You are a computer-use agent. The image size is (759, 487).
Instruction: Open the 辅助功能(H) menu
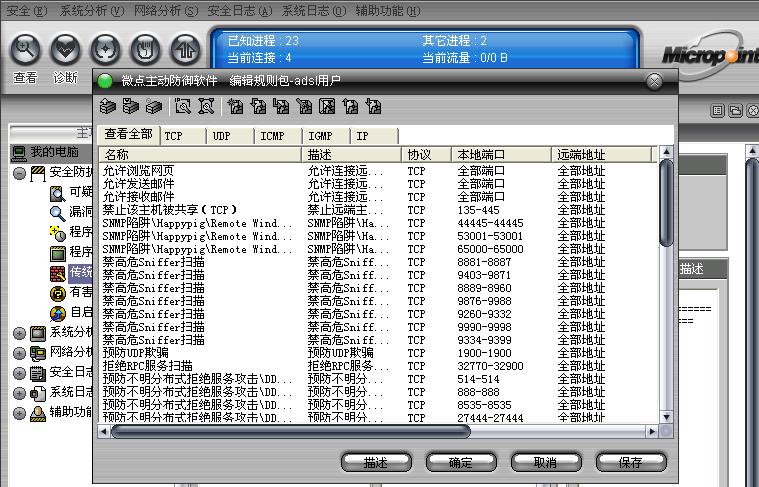(388, 11)
